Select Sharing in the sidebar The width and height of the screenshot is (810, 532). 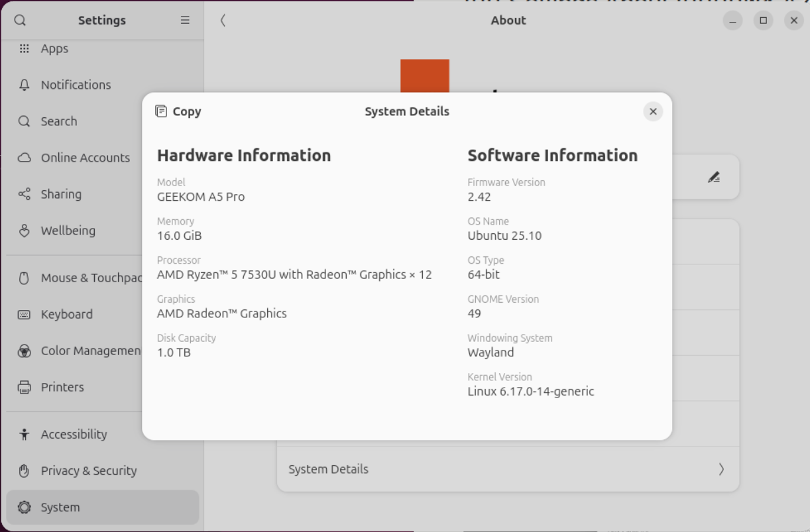(x=61, y=194)
